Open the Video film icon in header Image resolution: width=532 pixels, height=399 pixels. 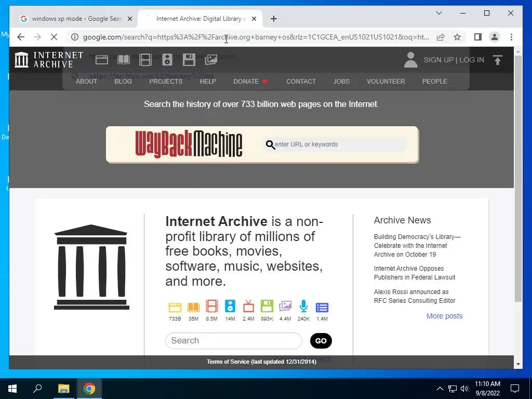[x=145, y=60]
